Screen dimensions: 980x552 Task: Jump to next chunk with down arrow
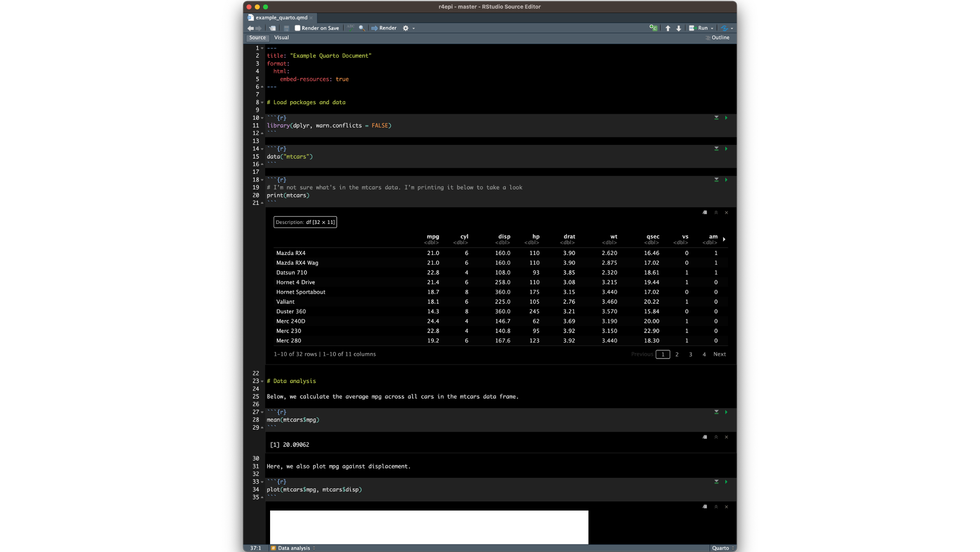tap(678, 28)
